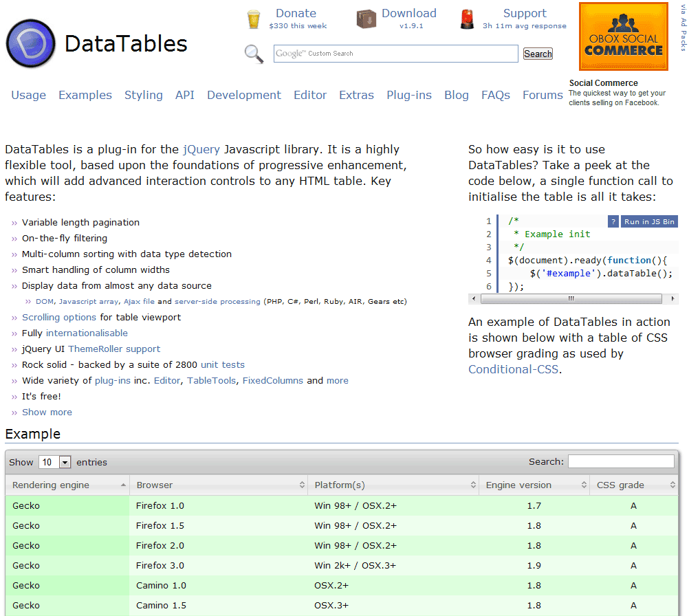
Task: Open the Forums page
Action: click(x=543, y=96)
